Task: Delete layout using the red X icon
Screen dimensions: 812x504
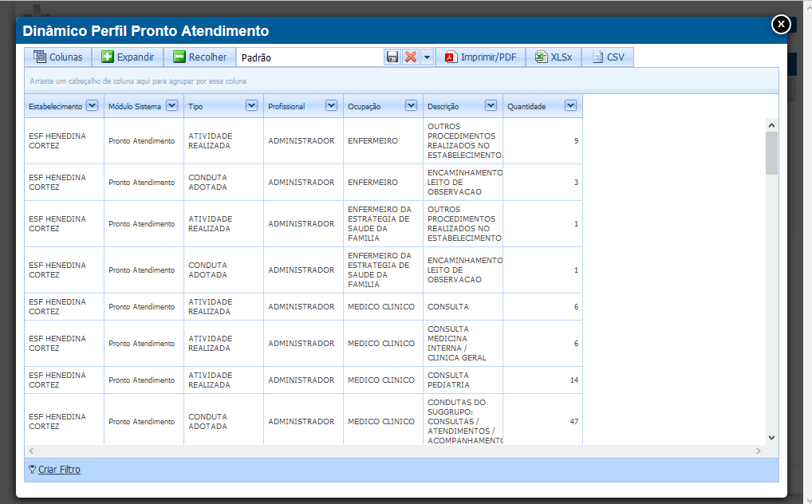Action: click(411, 57)
